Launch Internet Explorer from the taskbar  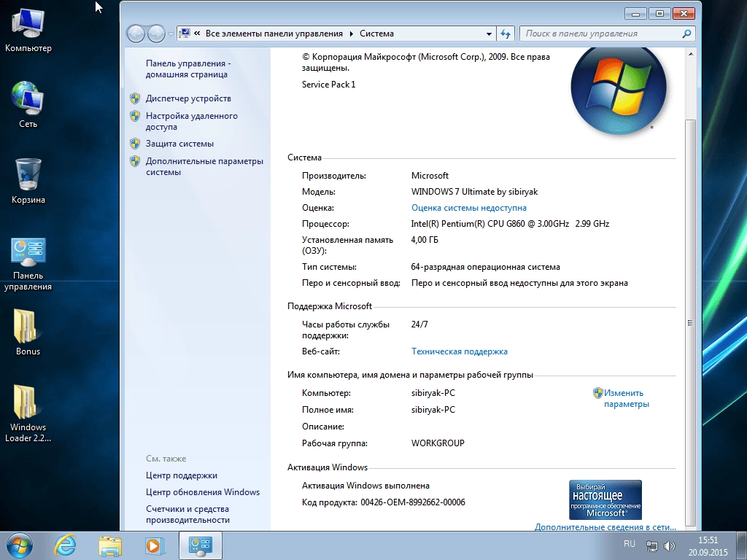pyautogui.click(x=65, y=545)
